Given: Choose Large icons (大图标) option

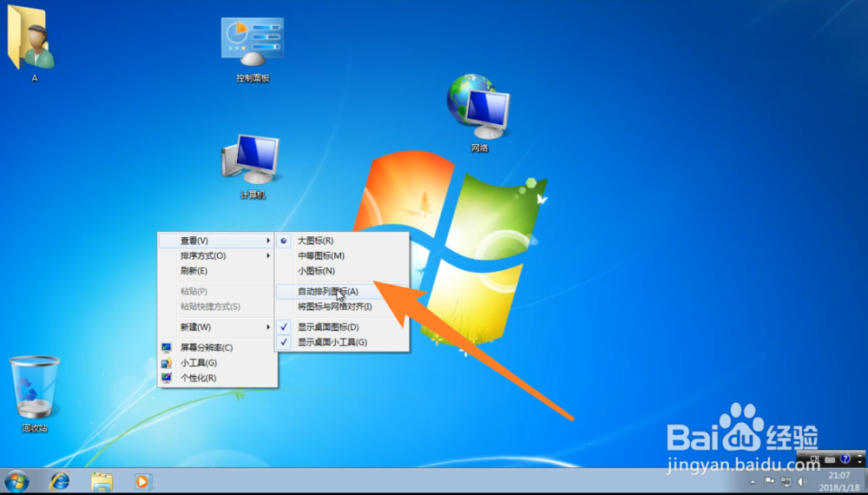Looking at the screenshot, I should point(342,241).
